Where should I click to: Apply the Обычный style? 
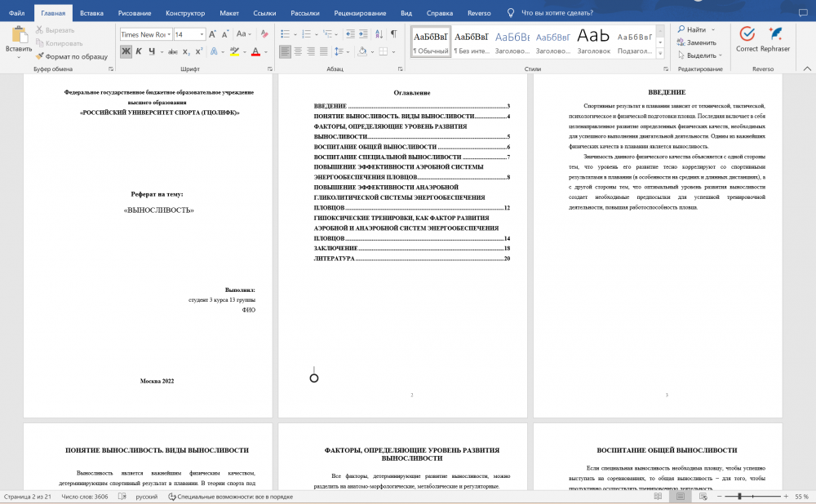pos(430,41)
